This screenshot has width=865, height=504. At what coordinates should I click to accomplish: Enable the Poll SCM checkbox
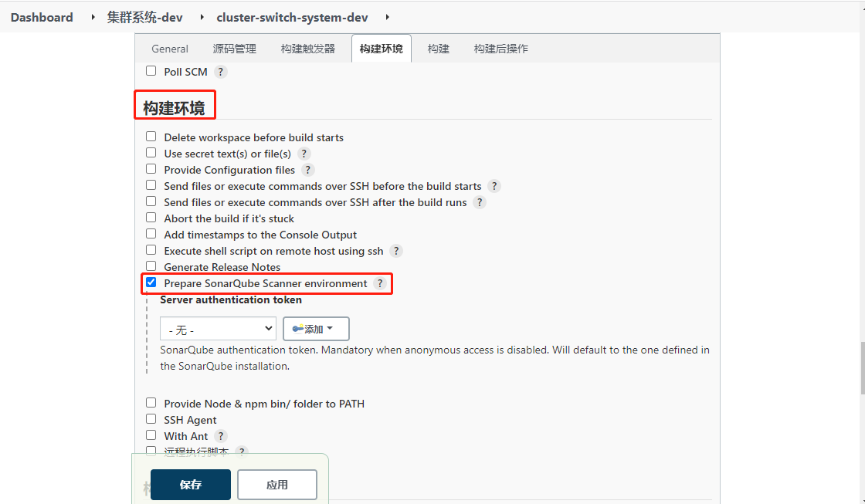tap(151, 71)
